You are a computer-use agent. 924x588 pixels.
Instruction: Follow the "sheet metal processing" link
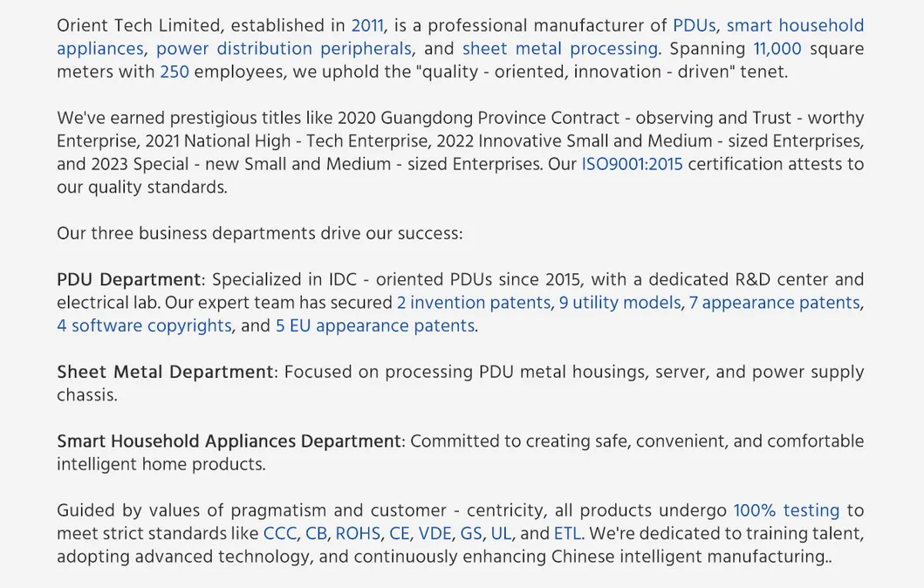[559, 49]
